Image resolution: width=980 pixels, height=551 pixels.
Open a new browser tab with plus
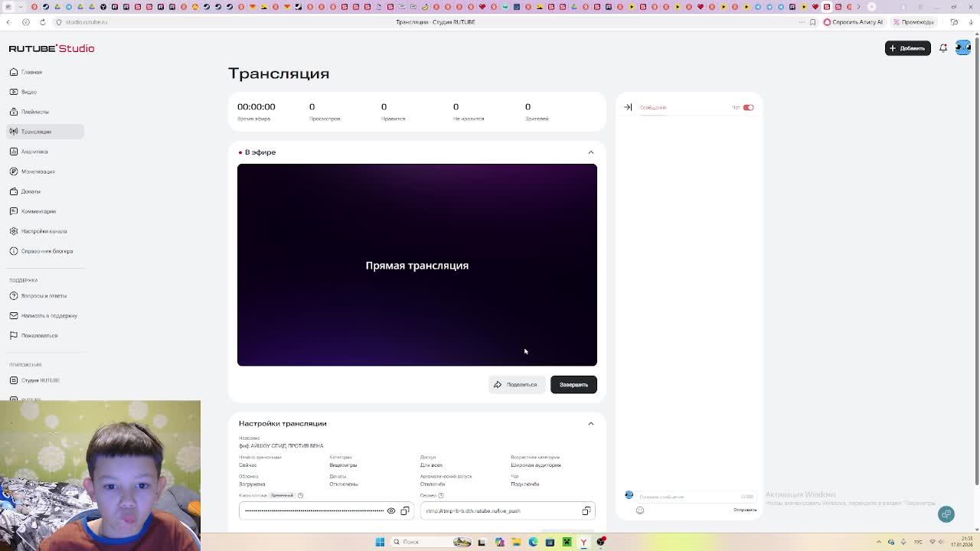pyautogui.click(x=872, y=7)
